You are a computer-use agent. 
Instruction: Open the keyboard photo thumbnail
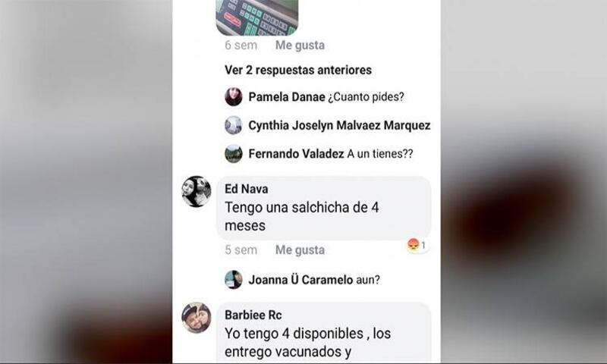[x=257, y=17]
